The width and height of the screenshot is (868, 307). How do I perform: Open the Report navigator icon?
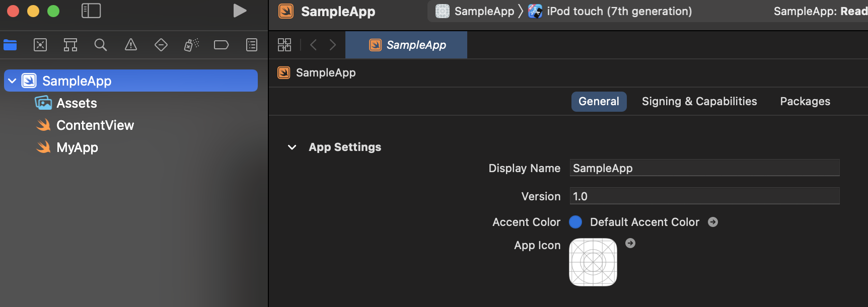click(x=252, y=45)
